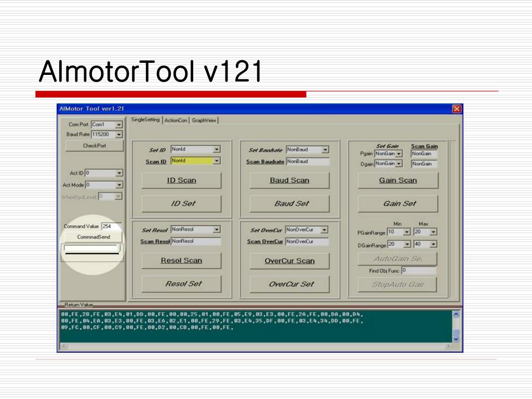Click the Scan Gain Dgain field
532x399 pixels.
click(424, 164)
